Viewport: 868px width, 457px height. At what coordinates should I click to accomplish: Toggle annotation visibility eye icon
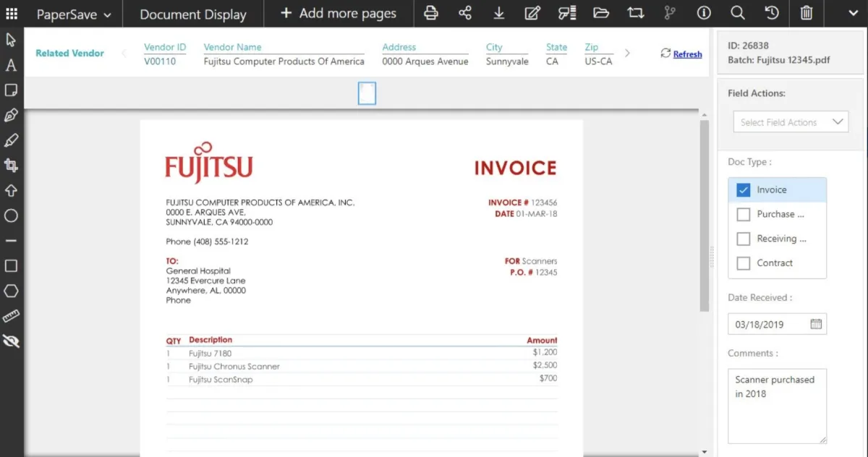click(11, 341)
